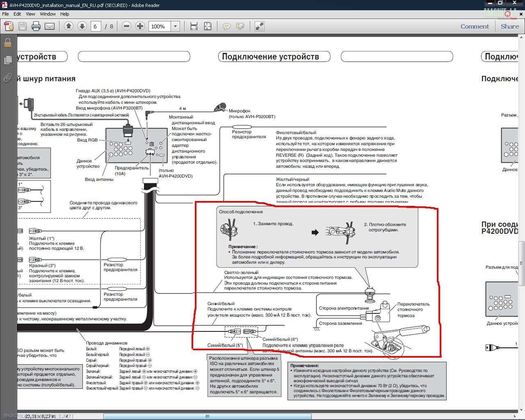Click the Email envelope icon

50,27
